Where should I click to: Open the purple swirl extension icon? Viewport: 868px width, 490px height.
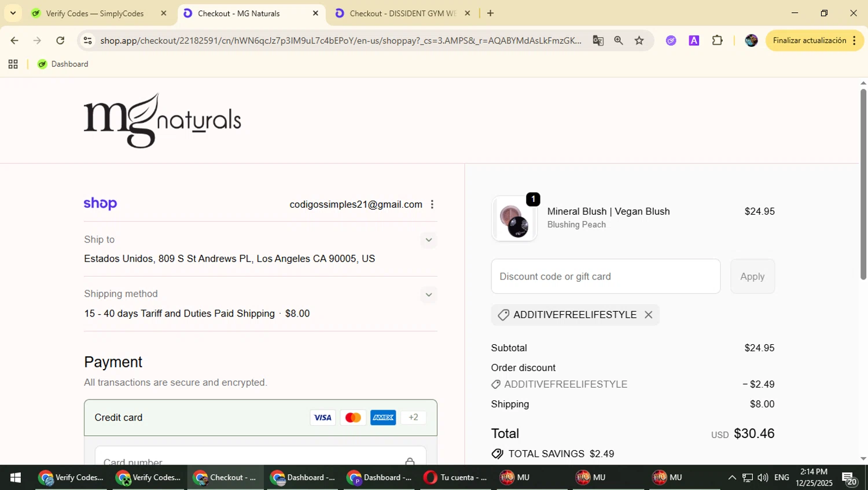671,40
